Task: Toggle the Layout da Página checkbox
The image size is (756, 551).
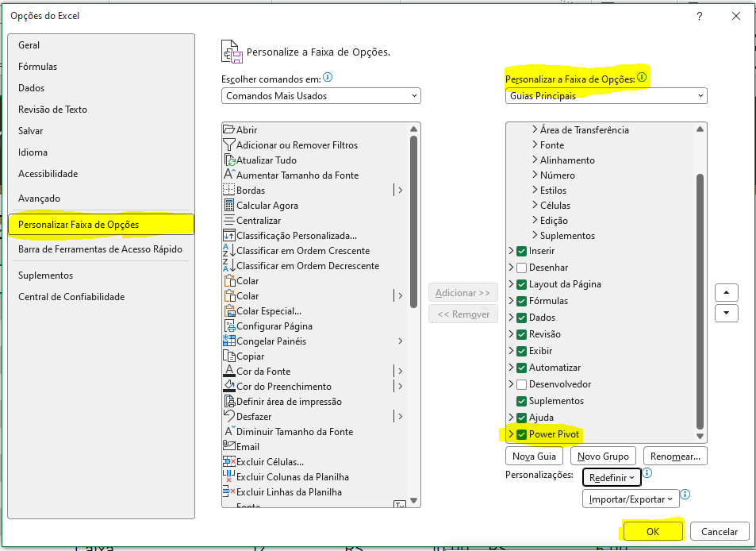Action: coord(521,284)
